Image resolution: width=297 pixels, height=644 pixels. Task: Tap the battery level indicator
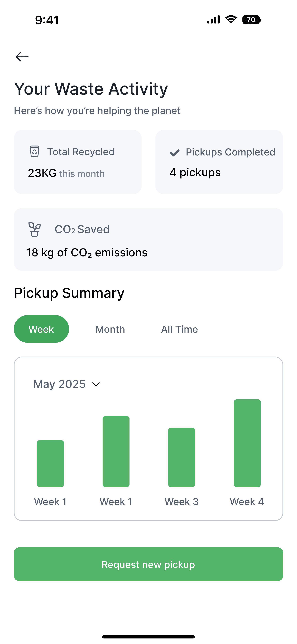tap(251, 20)
